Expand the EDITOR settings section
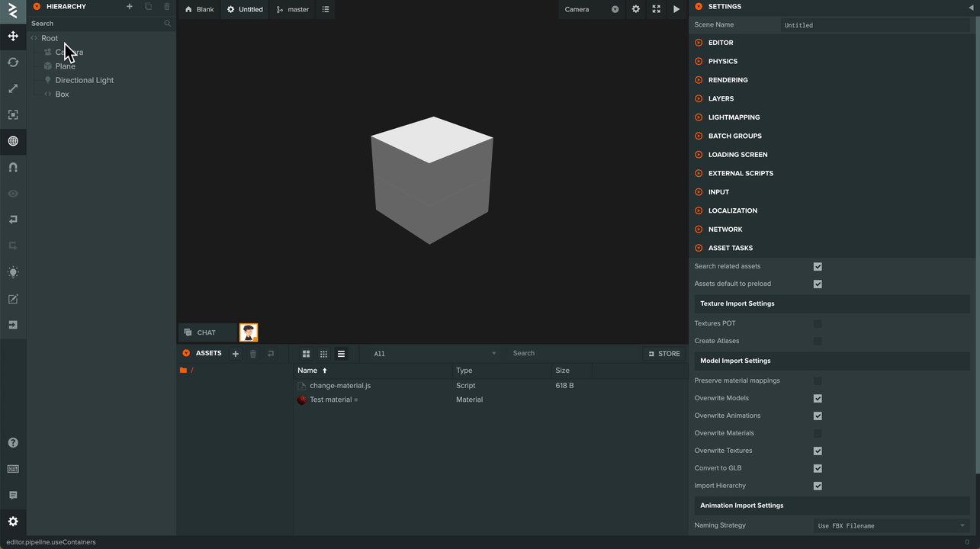 832,43
